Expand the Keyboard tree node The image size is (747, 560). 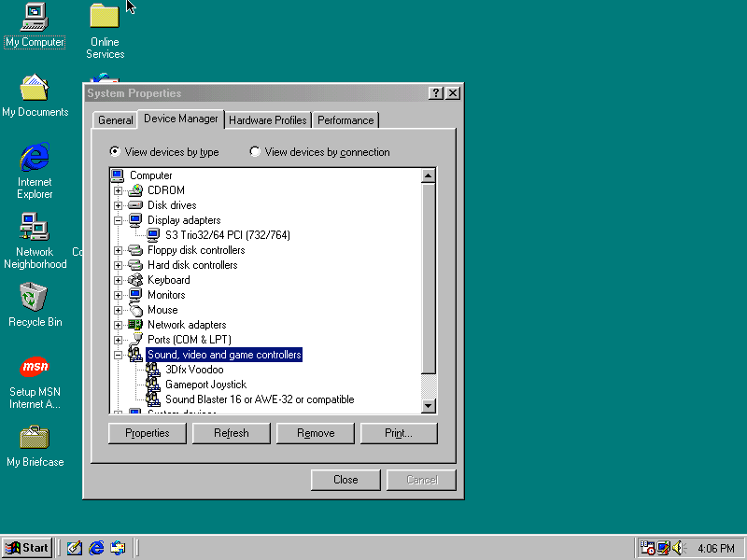(119, 280)
